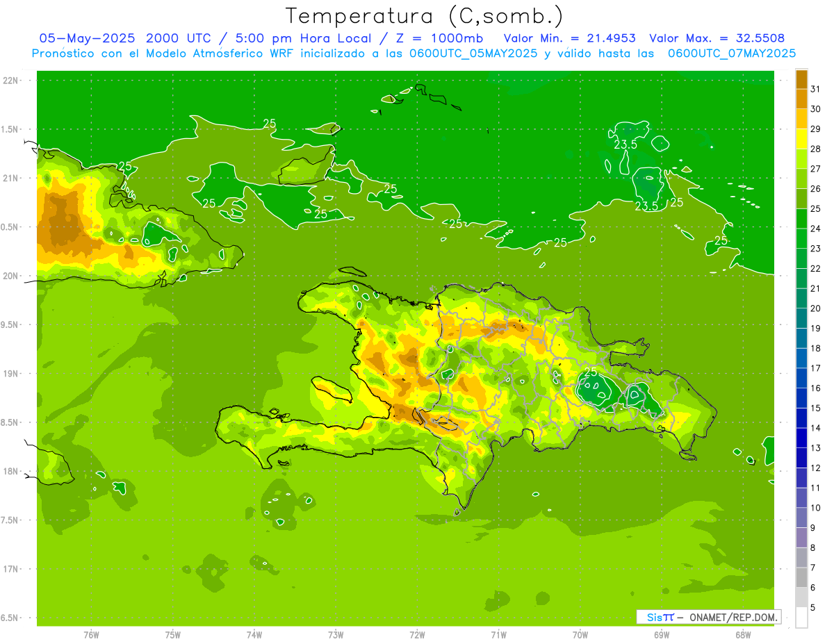Click the "0600UTC_05MAY2025" initialization time
834x644 pixels.
click(x=473, y=53)
